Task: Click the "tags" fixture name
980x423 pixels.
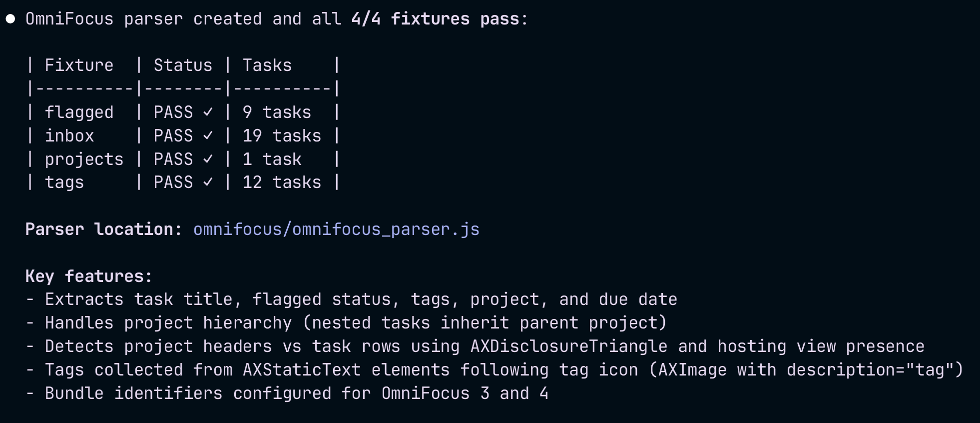Action: 64,182
